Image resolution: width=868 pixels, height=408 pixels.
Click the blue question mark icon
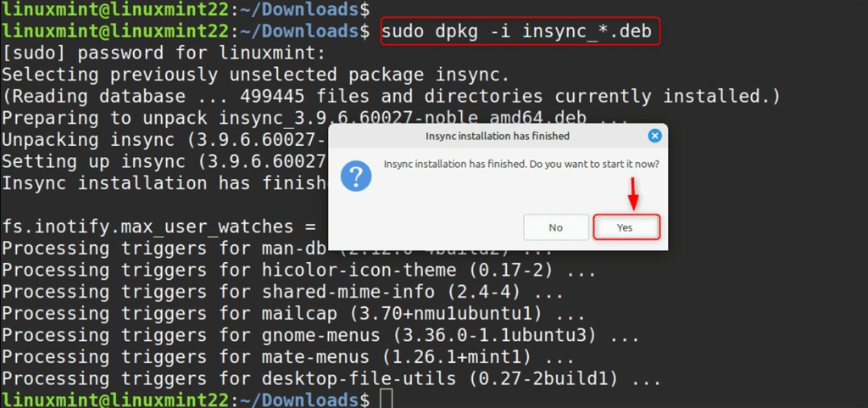pyautogui.click(x=356, y=176)
